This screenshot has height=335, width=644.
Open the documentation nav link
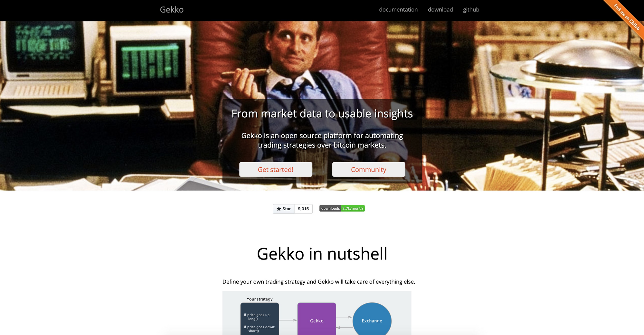pyautogui.click(x=398, y=10)
